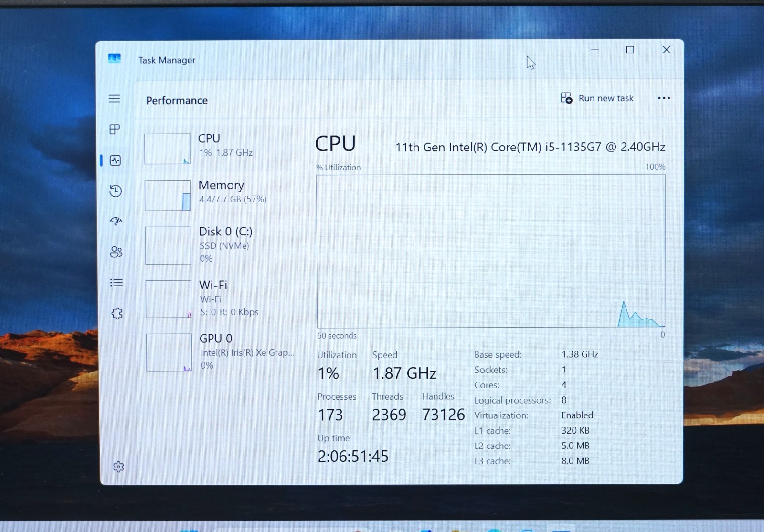
Task: Select the GPU 0 performance item
Action: point(220,352)
